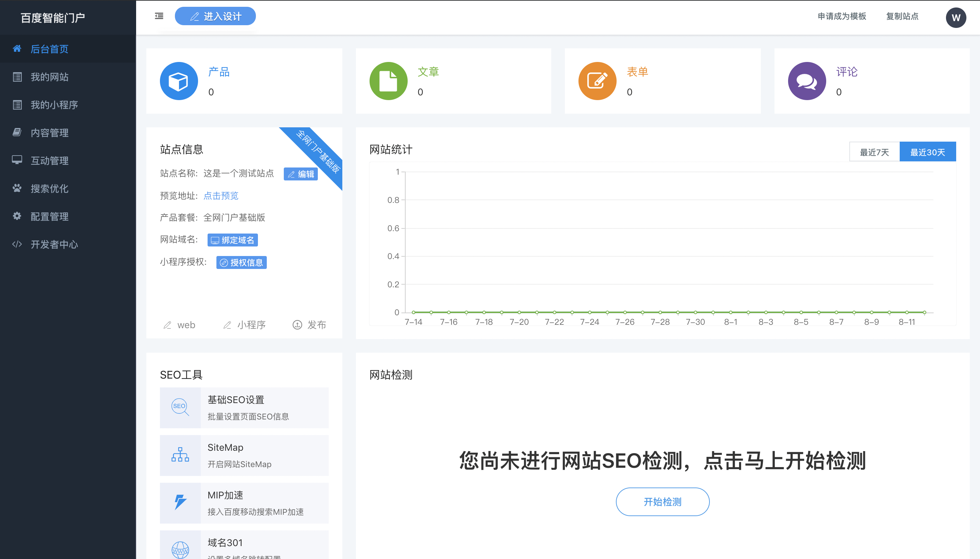
Task: Click the purple comments bubble icon
Action: pyautogui.click(x=807, y=81)
